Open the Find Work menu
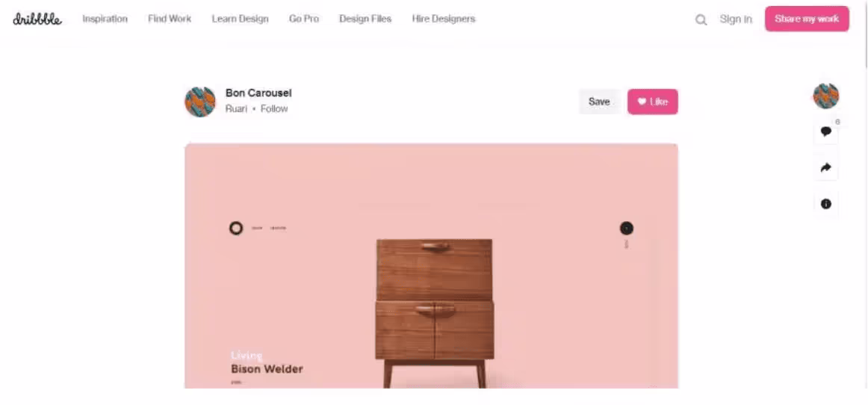Screen dimensions: 868x405 [170, 19]
